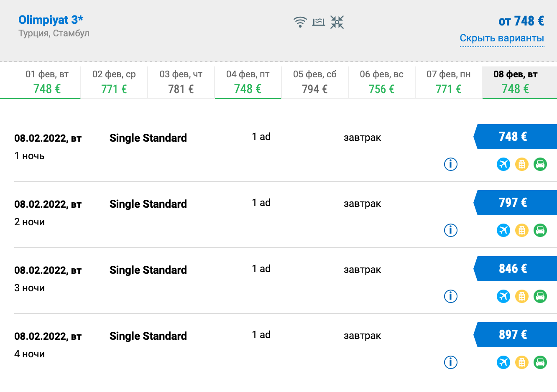Click the 2 ночи duration text

coord(29,222)
